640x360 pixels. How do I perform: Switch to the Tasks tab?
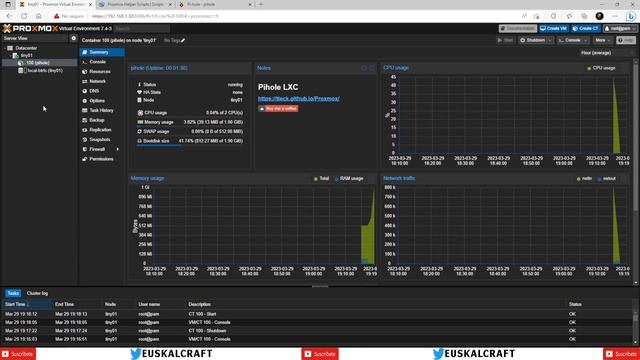click(13, 293)
